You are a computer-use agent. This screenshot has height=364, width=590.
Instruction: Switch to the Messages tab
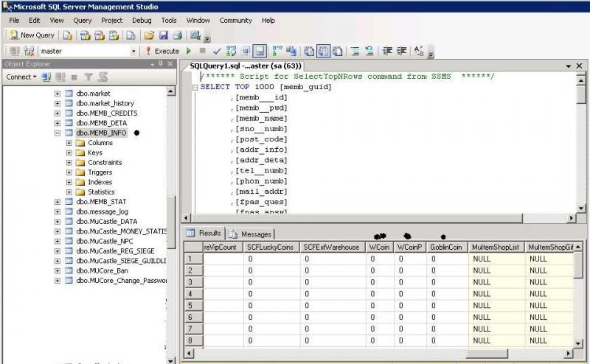(251, 234)
